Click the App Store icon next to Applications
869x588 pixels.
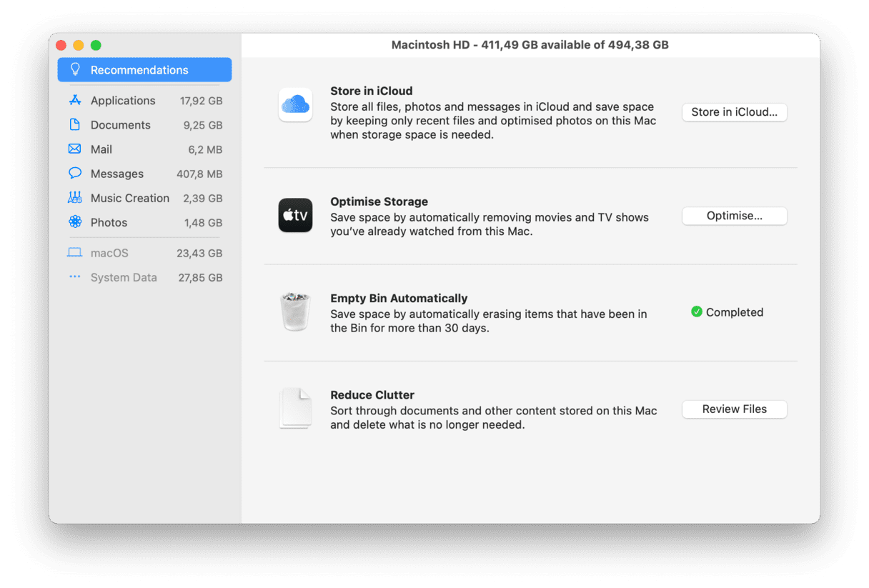(74, 100)
